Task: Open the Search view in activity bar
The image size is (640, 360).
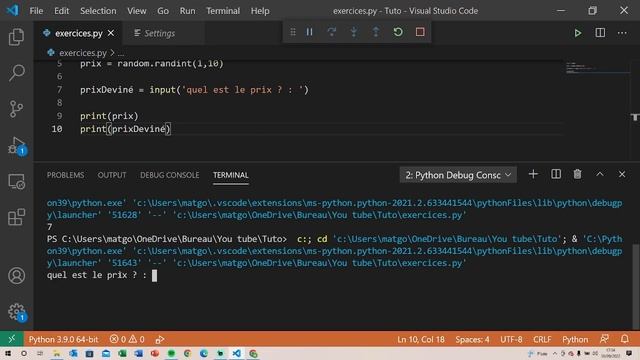Action: click(16, 73)
